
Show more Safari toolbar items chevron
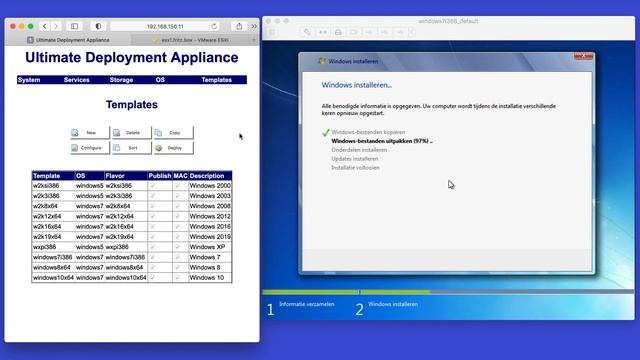pyautogui.click(x=254, y=26)
